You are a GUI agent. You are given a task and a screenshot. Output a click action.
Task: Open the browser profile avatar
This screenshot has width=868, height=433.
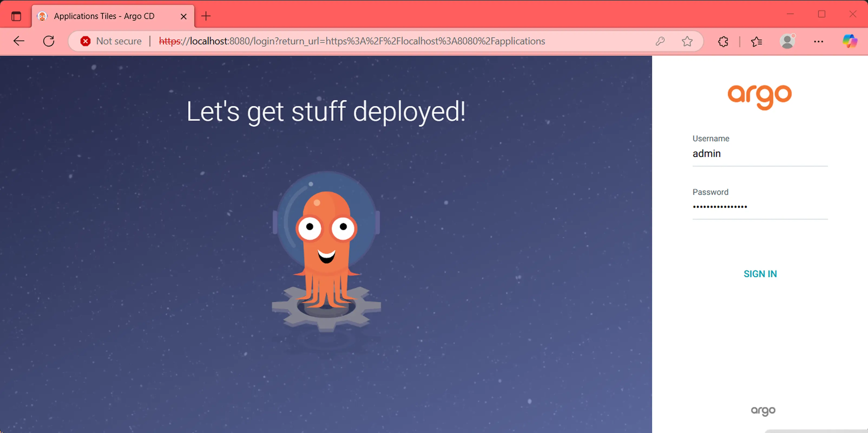[787, 41]
